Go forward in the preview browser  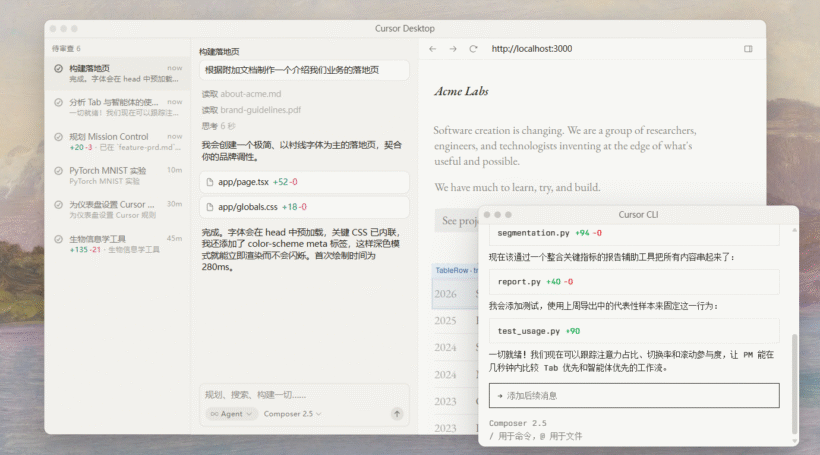[x=453, y=49]
